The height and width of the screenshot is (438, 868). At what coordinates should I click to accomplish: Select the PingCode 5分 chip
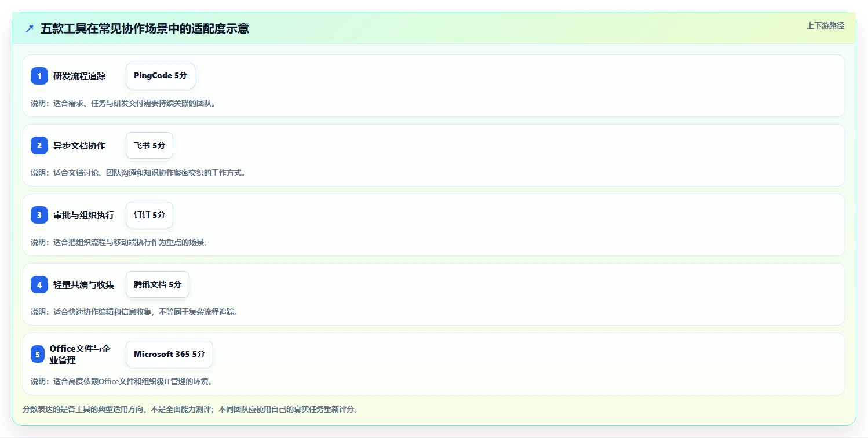(x=161, y=76)
